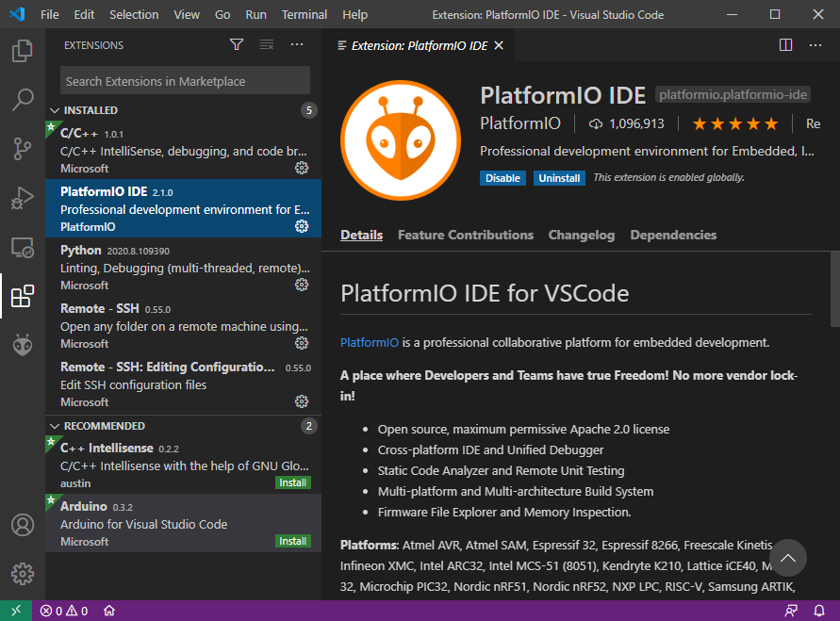Open PlatformIO Home via status bar house icon
This screenshot has width=840, height=621.
pos(108,611)
